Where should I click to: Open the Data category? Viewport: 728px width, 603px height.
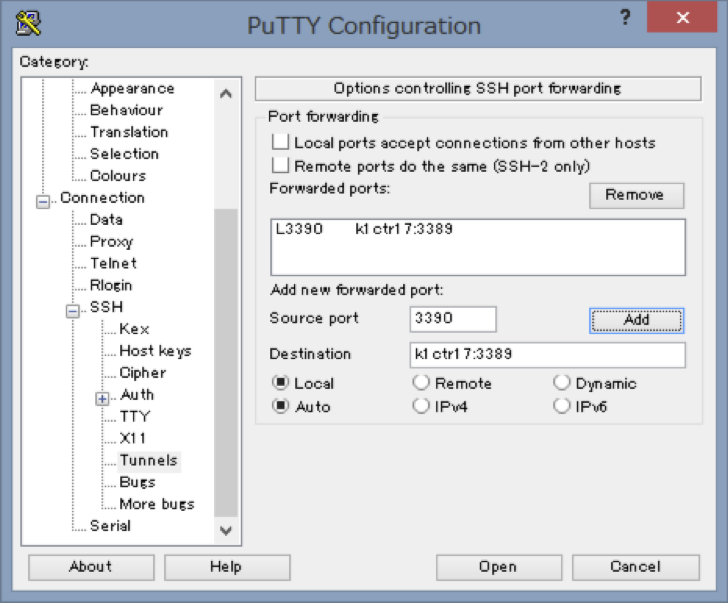pyautogui.click(x=106, y=219)
